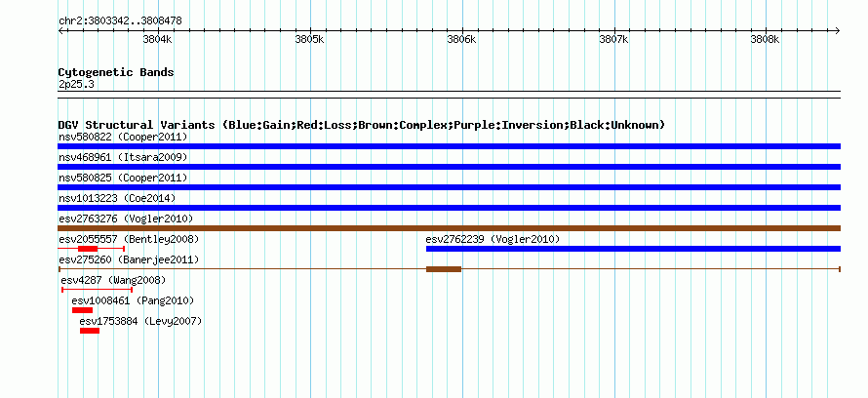
Task: Open the esv275260 (Banerjee2011) label
Action: point(129,259)
